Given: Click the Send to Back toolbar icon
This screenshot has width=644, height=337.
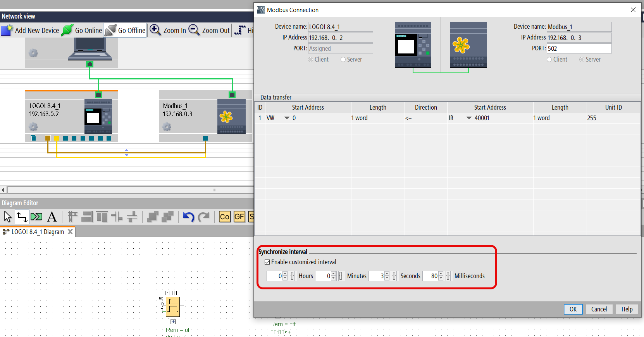Looking at the screenshot, I should tap(167, 217).
